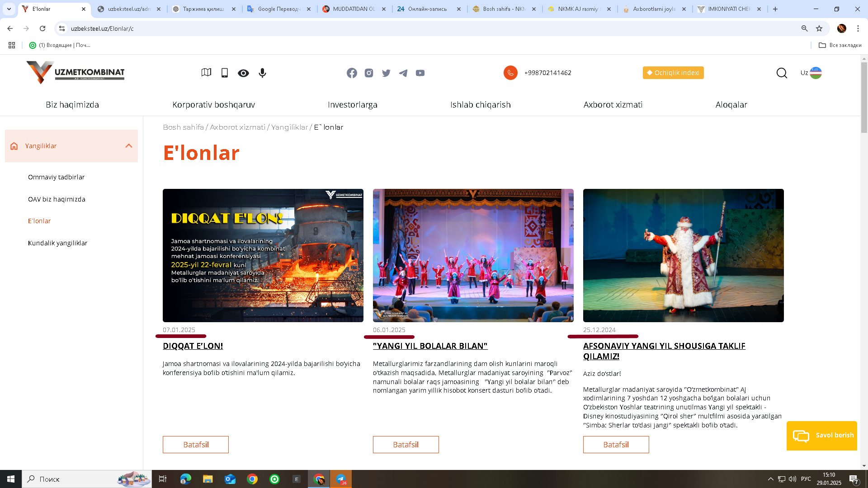Click Batafsil under DIQQAT E'LON!
The image size is (868, 488).
coord(195,445)
